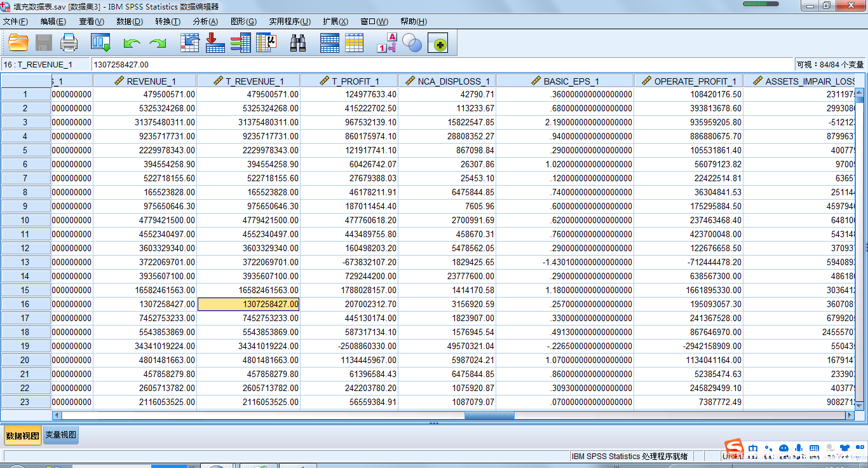This screenshot has width=868, height=468.
Task: Click the Undo arrow icon
Action: click(x=132, y=43)
